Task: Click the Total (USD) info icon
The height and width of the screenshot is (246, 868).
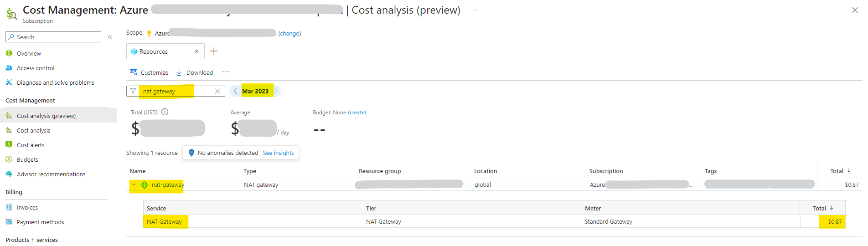Action: (x=165, y=112)
